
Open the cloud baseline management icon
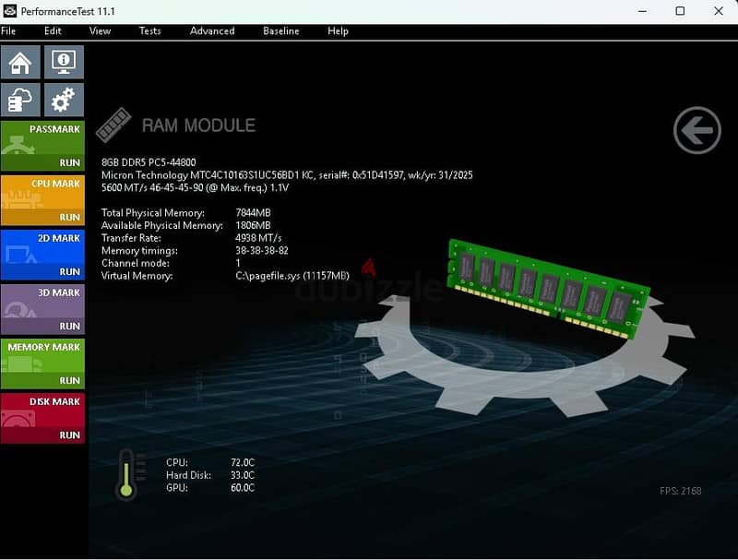[x=20, y=100]
